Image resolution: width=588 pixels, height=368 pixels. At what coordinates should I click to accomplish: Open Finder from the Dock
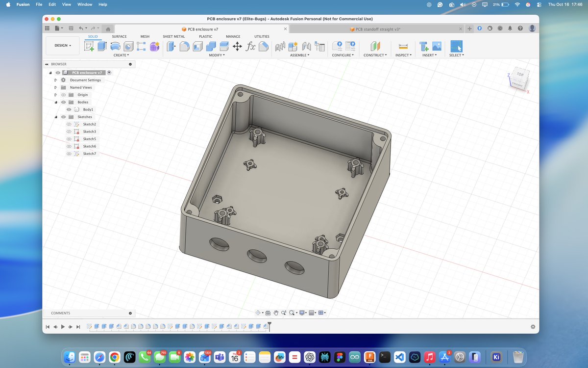pyautogui.click(x=70, y=358)
